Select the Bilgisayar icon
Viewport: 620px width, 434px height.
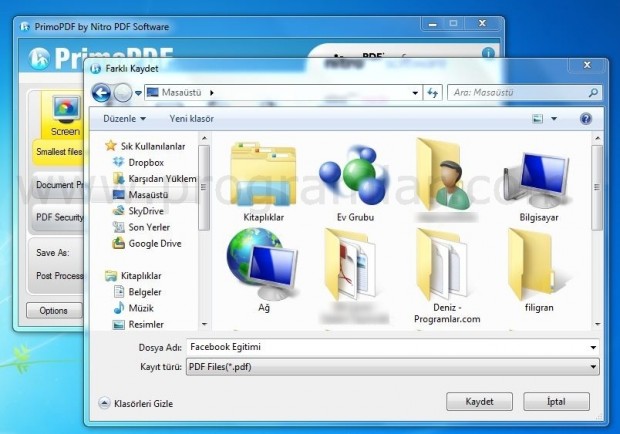tap(539, 184)
